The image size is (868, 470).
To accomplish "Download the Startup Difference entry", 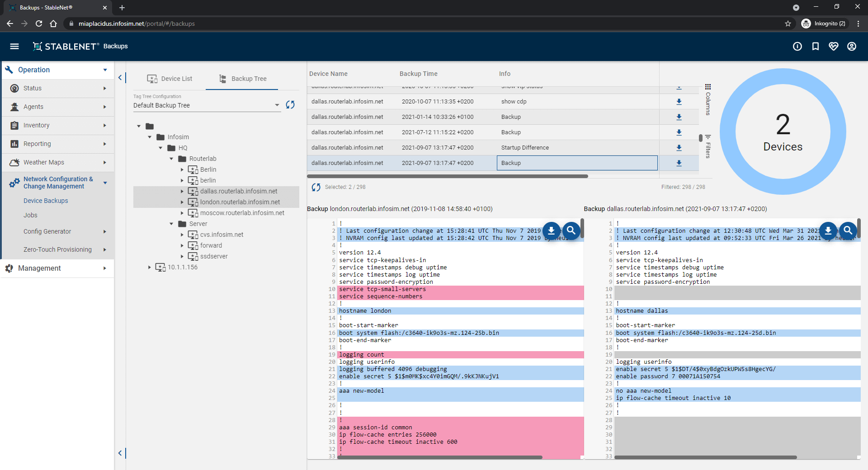I will (x=679, y=148).
